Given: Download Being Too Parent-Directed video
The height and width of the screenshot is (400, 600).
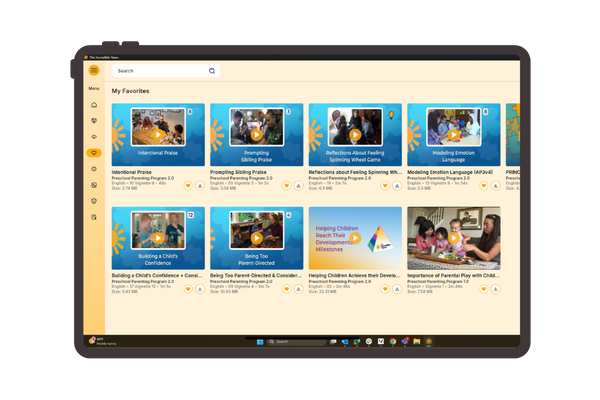Looking at the screenshot, I should [297, 288].
